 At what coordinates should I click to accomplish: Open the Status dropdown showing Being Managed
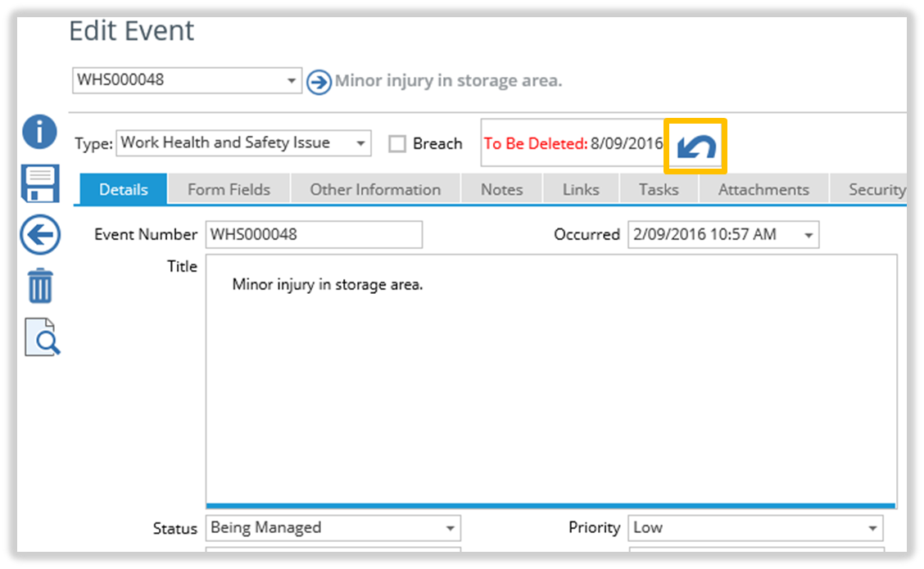click(x=450, y=528)
